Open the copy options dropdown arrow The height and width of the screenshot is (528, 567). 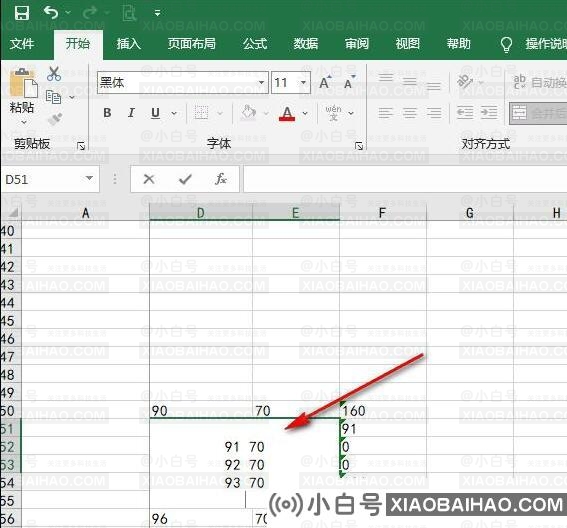point(72,97)
